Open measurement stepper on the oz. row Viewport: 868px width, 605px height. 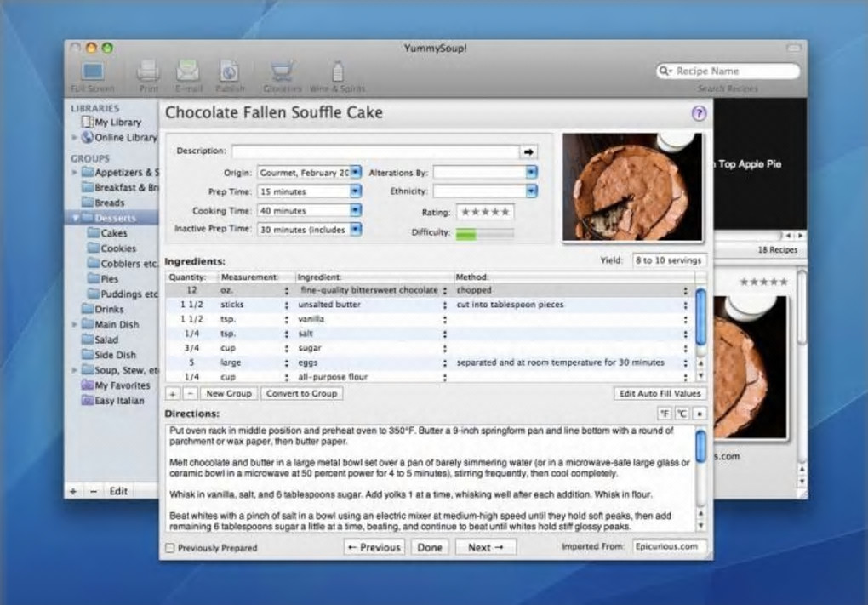[286, 290]
